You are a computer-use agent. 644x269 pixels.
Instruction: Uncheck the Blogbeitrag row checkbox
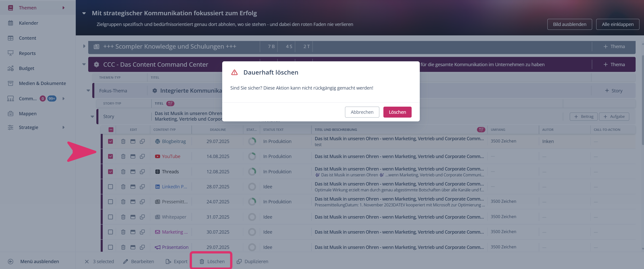tap(110, 141)
